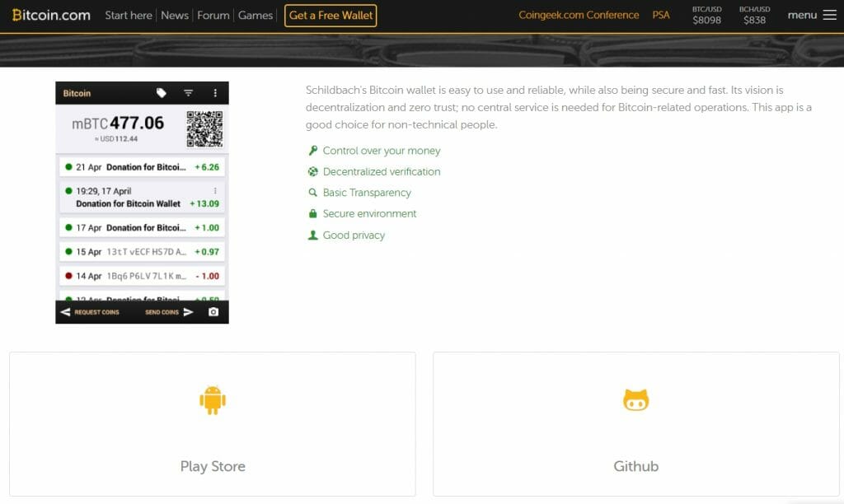The image size is (844, 504).
Task: Click the Basic Transparency feature text
Action: [367, 193]
